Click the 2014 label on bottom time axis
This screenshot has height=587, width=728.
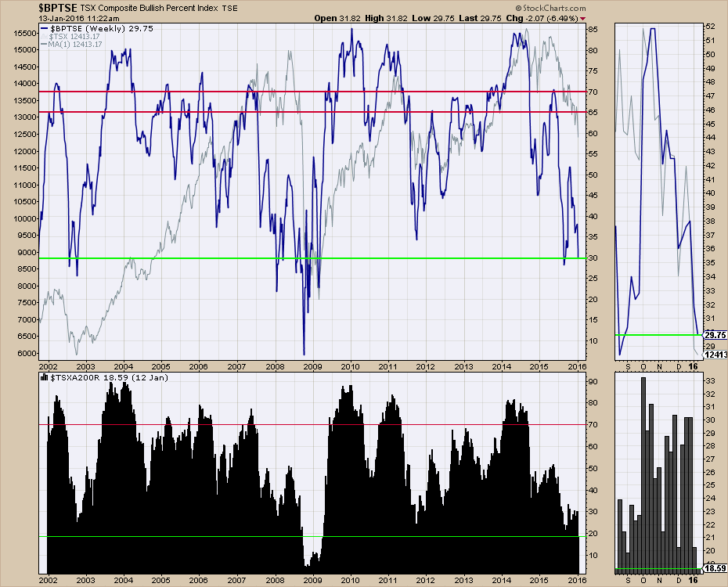pos(502,580)
